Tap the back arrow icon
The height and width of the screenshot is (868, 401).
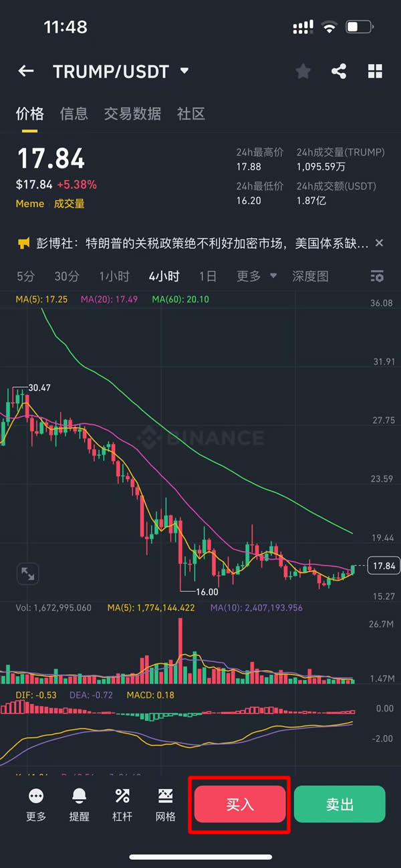(x=26, y=71)
